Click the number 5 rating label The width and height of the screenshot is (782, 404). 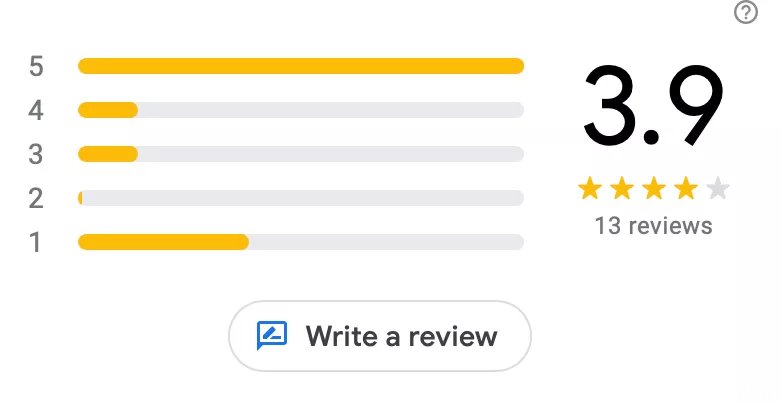(x=36, y=66)
